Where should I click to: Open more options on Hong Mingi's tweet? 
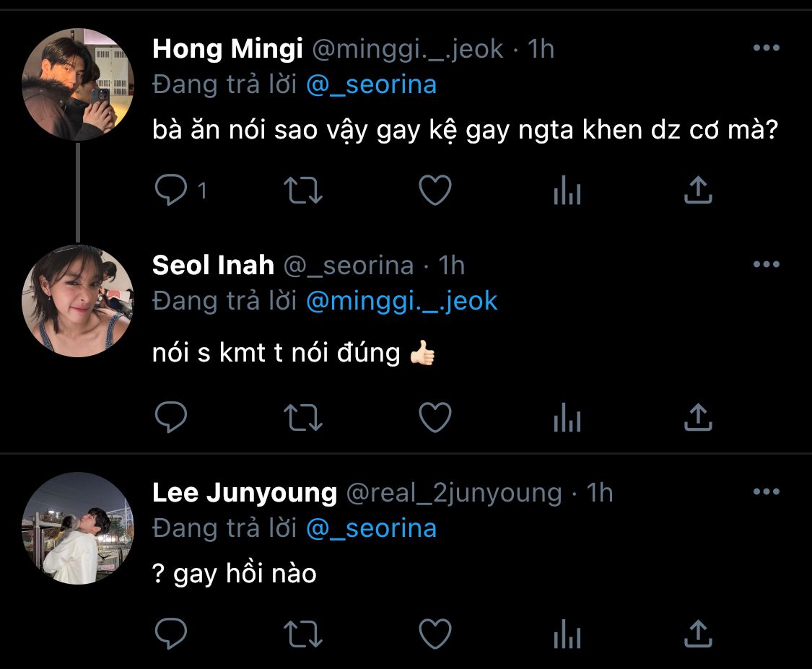[x=766, y=48]
